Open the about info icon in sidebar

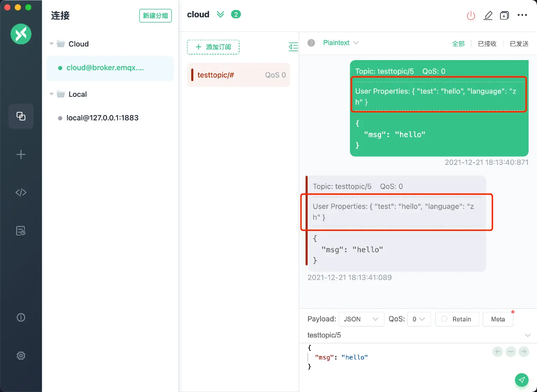tap(21, 318)
